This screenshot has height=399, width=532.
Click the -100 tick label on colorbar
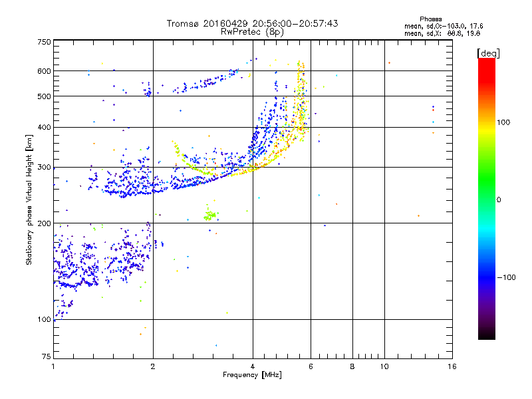point(508,277)
